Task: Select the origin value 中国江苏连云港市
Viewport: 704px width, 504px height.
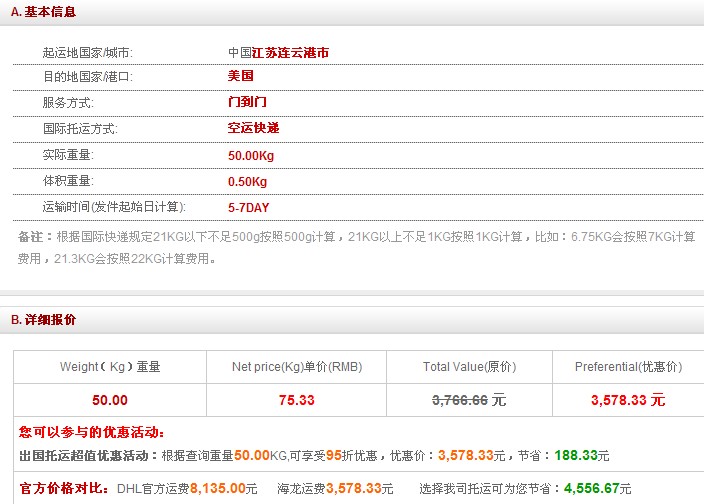Action: 278,52
